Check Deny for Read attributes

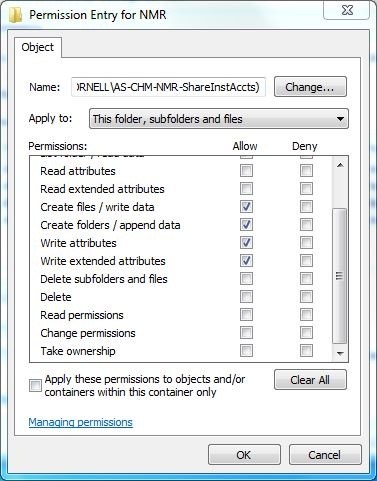306,171
